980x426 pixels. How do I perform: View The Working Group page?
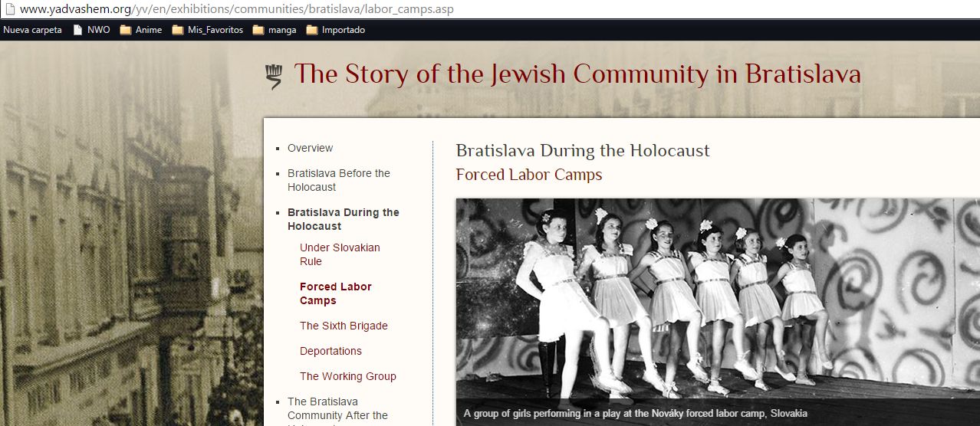click(347, 376)
